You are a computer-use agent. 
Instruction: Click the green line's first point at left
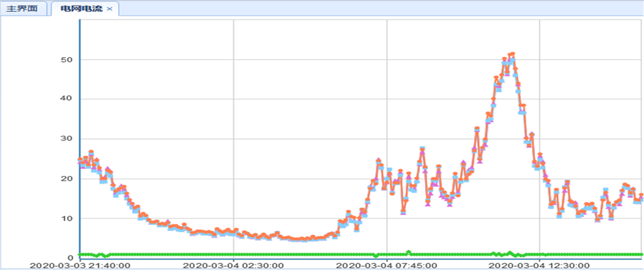click(x=80, y=255)
